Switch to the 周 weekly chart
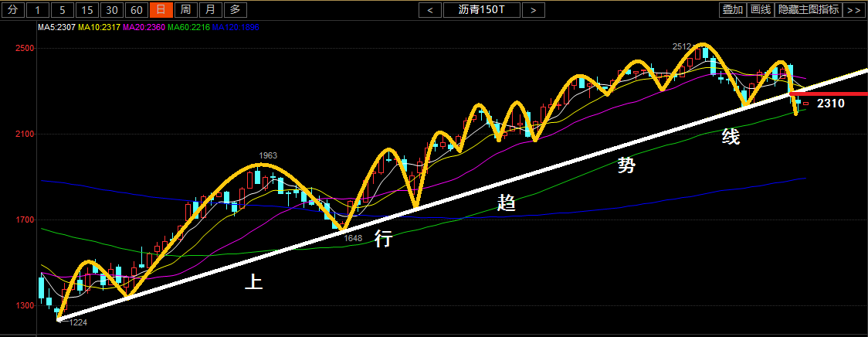 (x=185, y=10)
